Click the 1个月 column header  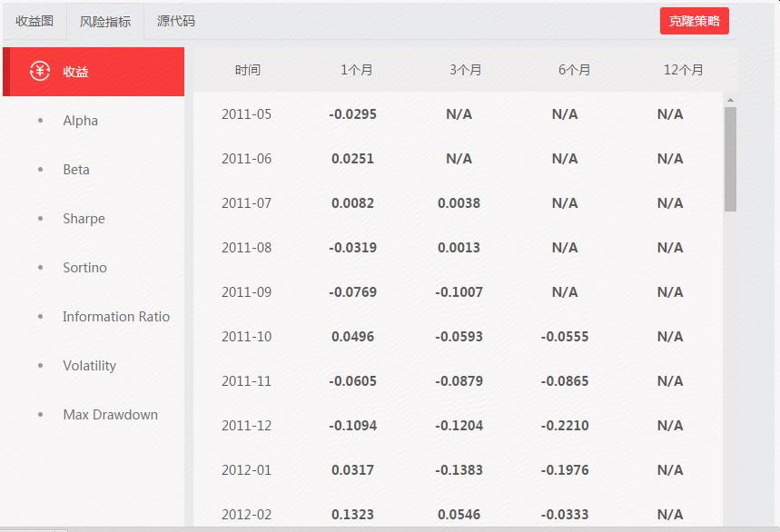(x=356, y=70)
